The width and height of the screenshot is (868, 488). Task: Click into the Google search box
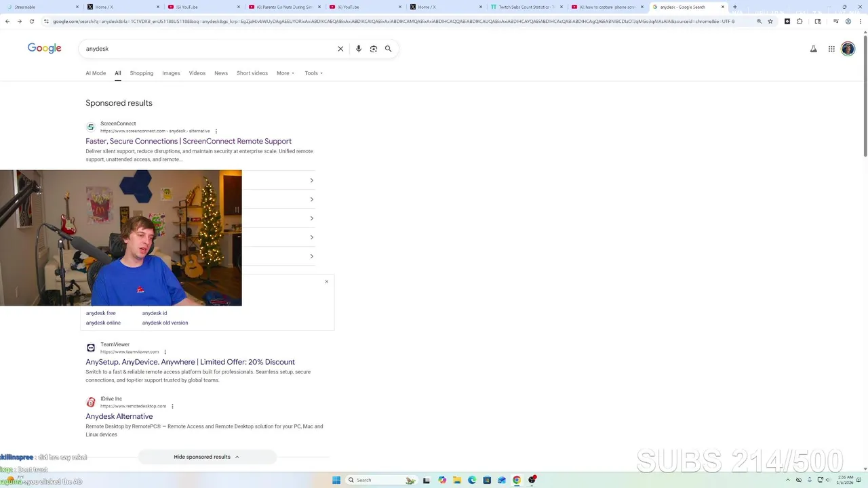[x=210, y=49]
